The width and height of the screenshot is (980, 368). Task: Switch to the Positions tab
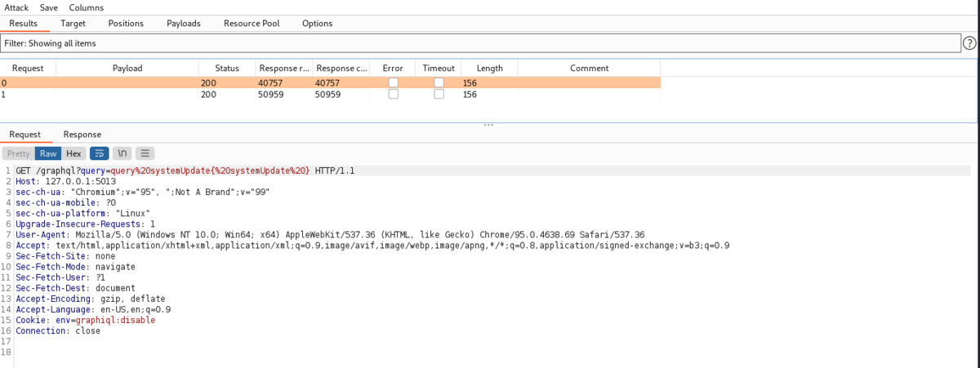point(126,24)
